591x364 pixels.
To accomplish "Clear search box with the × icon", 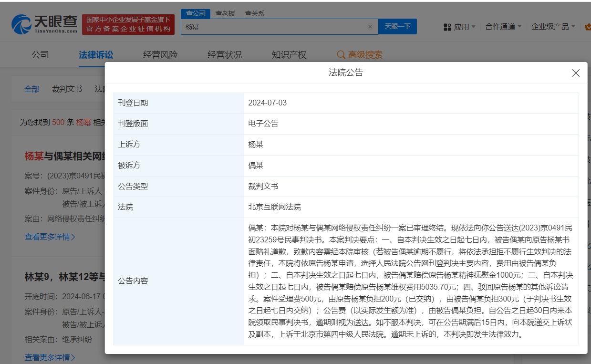I will 370,27.
